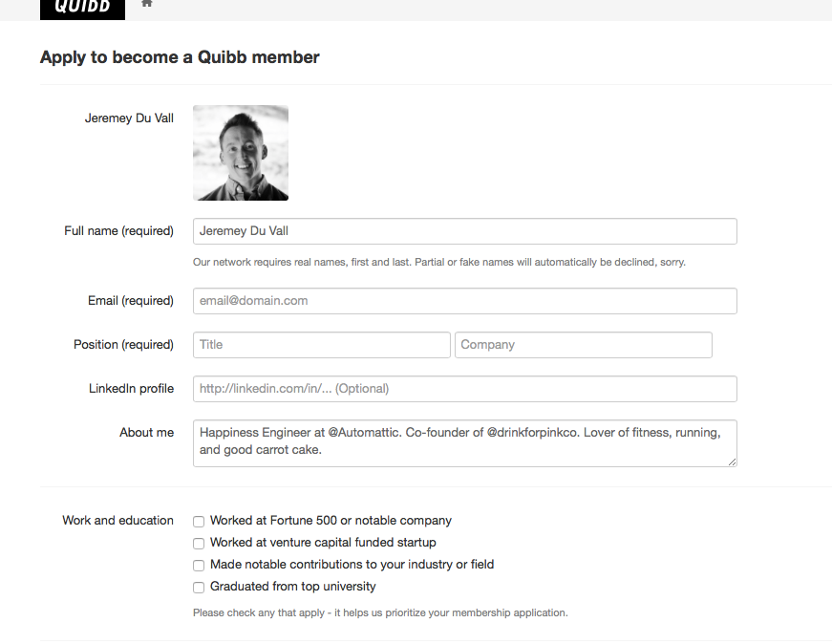The image size is (832, 644).
Task: Click the About me label
Action: click(x=146, y=433)
